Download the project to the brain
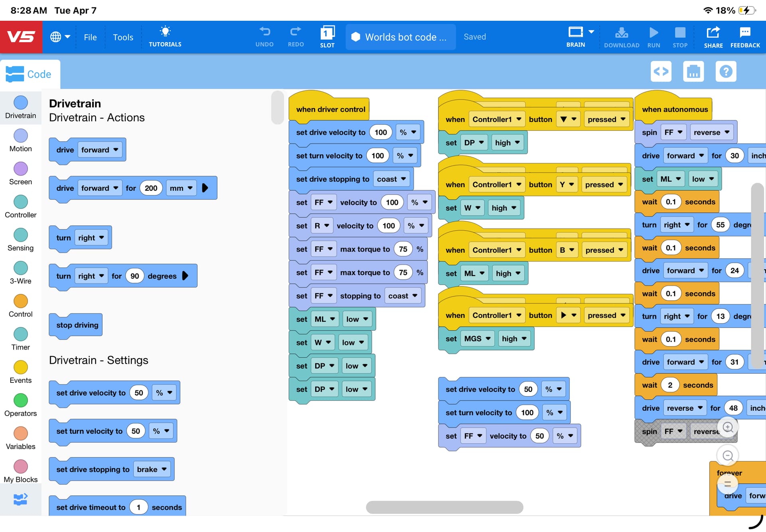This screenshot has height=532, width=766. tap(621, 37)
